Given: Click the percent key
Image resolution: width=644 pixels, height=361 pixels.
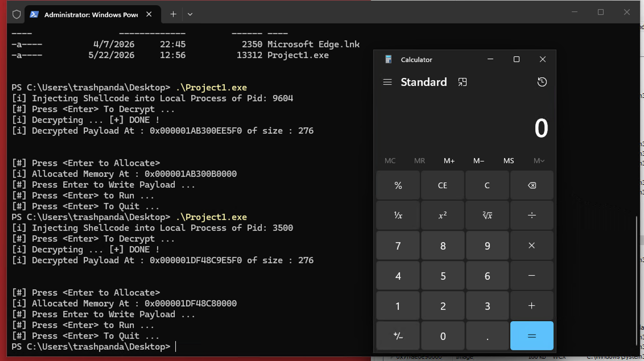Looking at the screenshot, I should click(398, 185).
